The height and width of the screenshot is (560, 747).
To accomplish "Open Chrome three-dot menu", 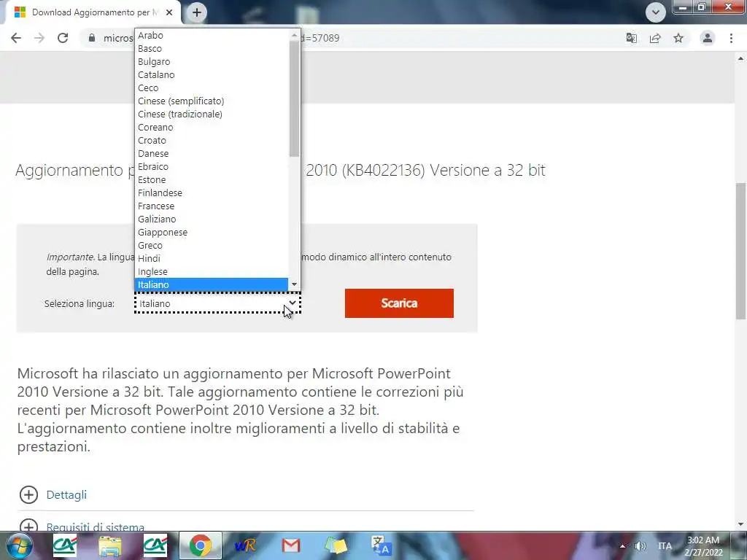I will (x=731, y=38).
